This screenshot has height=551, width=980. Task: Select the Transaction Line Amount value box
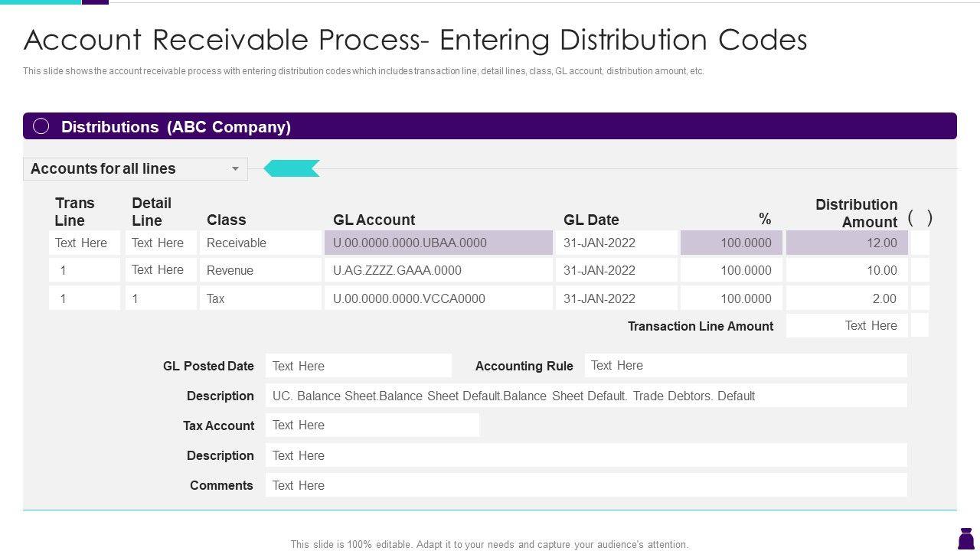[847, 326]
